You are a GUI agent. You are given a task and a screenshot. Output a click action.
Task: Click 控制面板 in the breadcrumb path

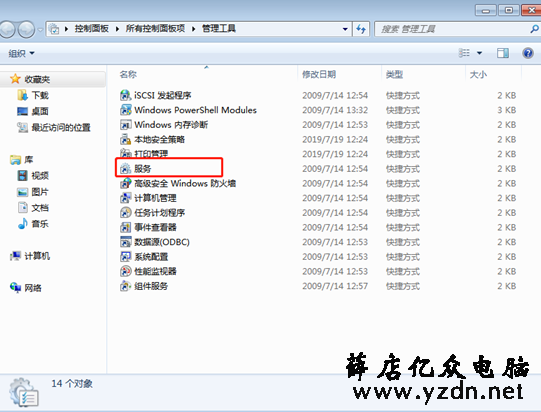point(91,29)
